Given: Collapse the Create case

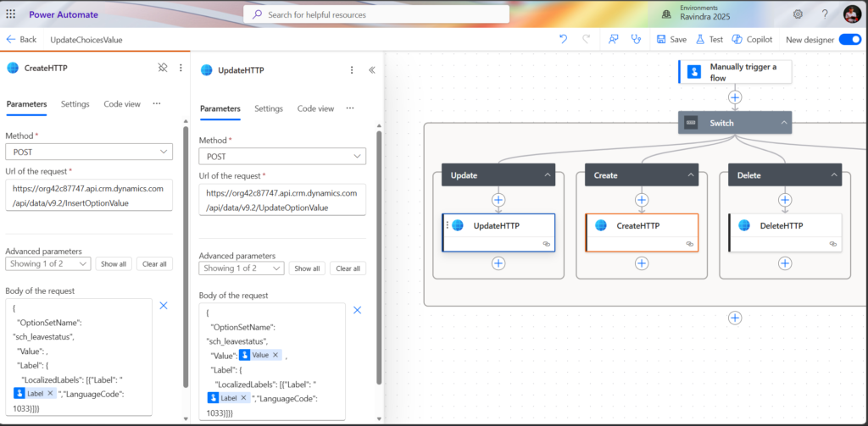Looking at the screenshot, I should click(x=691, y=174).
